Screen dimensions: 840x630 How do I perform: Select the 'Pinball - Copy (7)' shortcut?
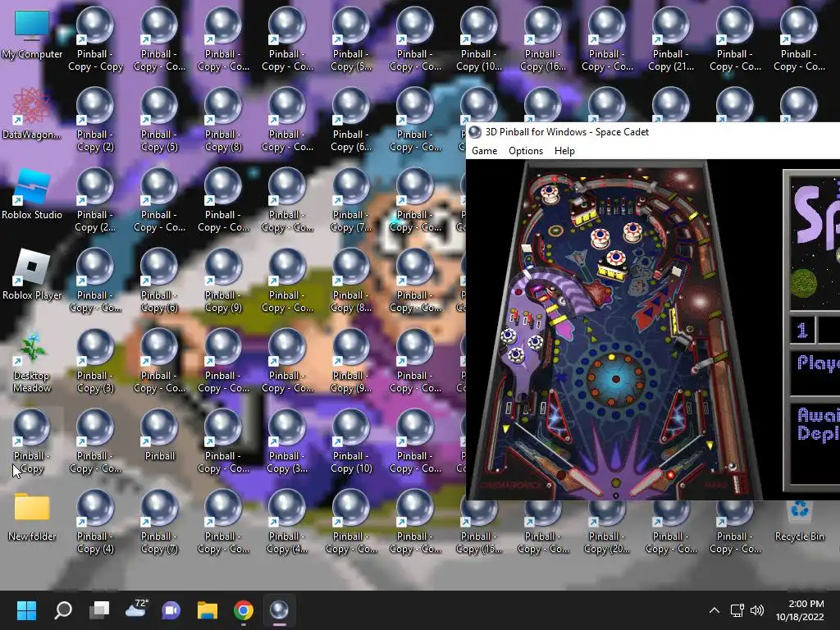(x=160, y=522)
